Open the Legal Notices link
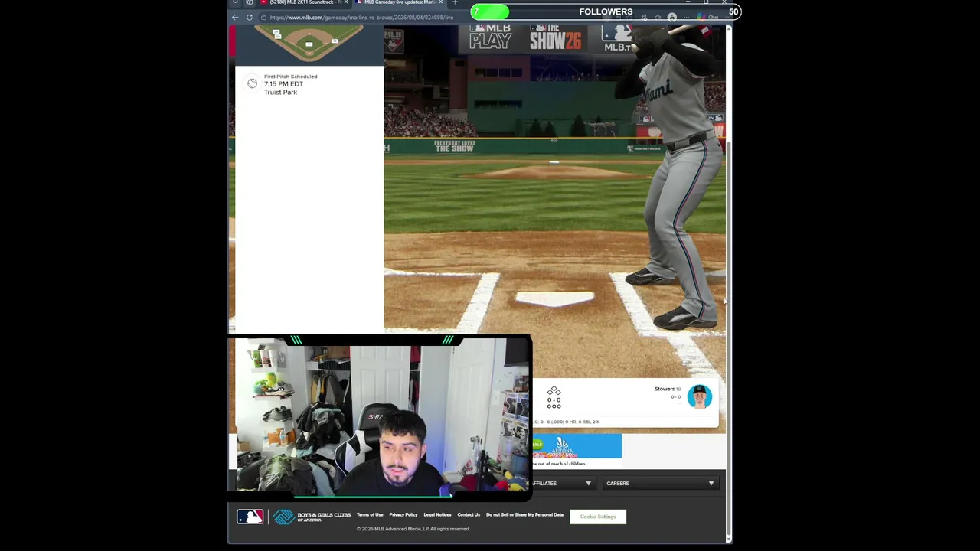The width and height of the screenshot is (980, 551). [x=437, y=515]
